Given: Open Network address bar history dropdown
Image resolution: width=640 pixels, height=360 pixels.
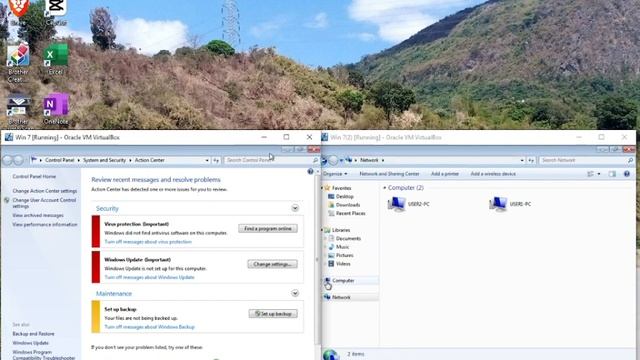Looking at the screenshot, I should point(522,160).
